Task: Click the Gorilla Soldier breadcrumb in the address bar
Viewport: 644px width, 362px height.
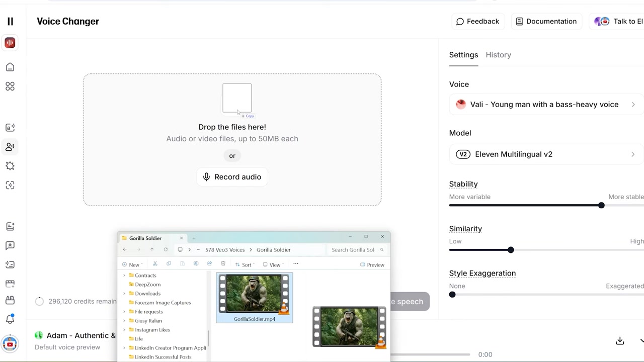Action: 274,250
